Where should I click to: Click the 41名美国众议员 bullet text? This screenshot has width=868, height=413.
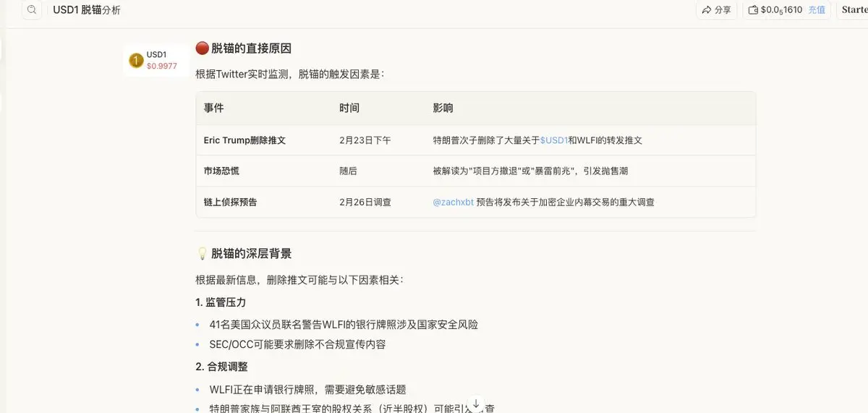(344, 325)
